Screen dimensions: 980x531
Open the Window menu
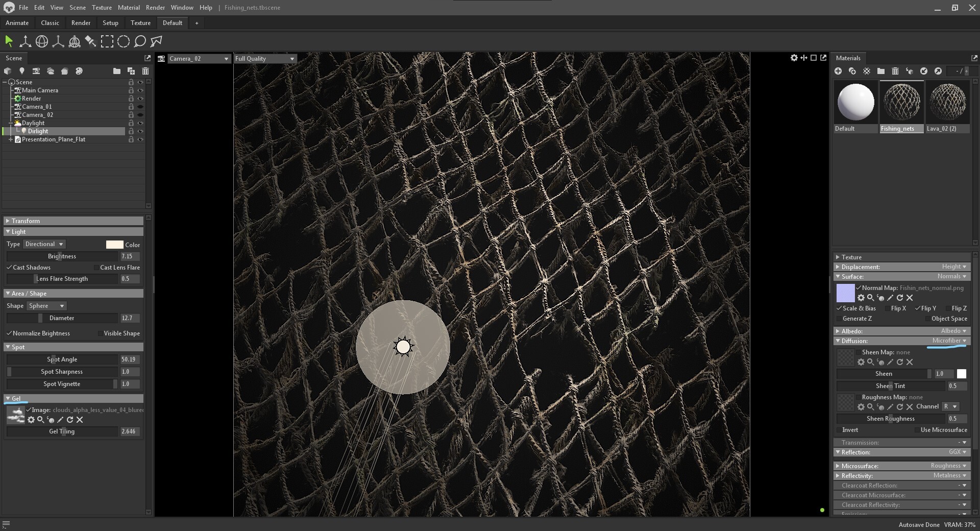182,8
